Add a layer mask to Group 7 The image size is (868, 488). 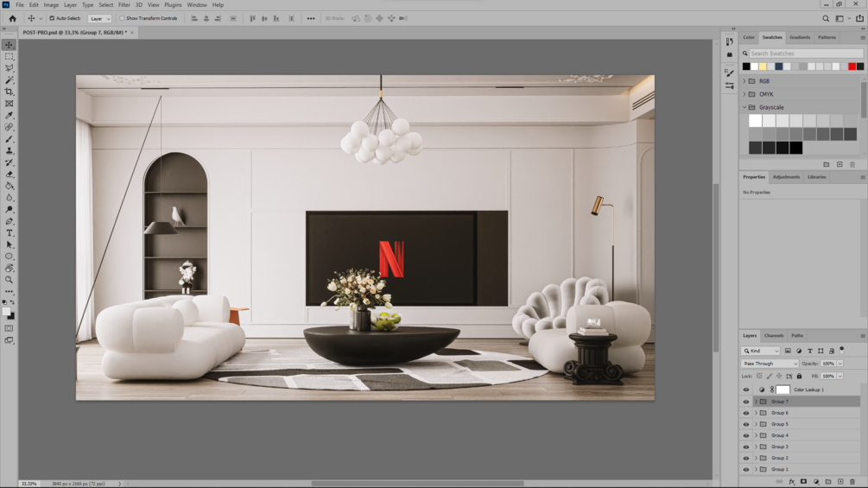tap(804, 481)
